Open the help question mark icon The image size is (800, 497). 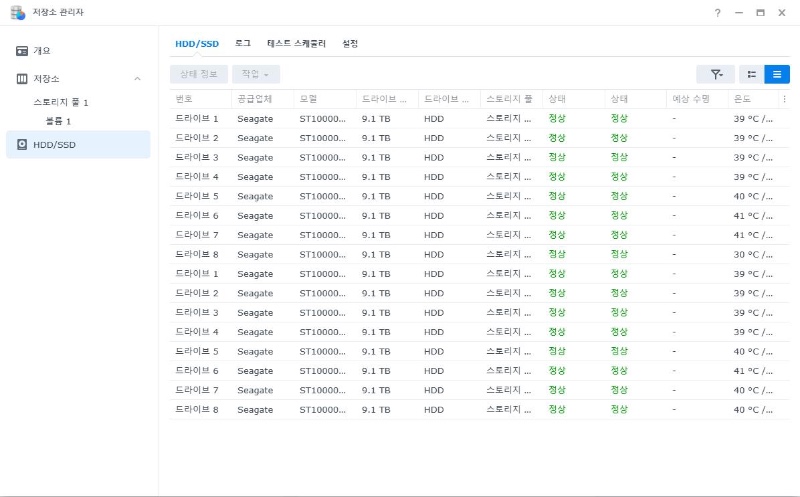717,13
